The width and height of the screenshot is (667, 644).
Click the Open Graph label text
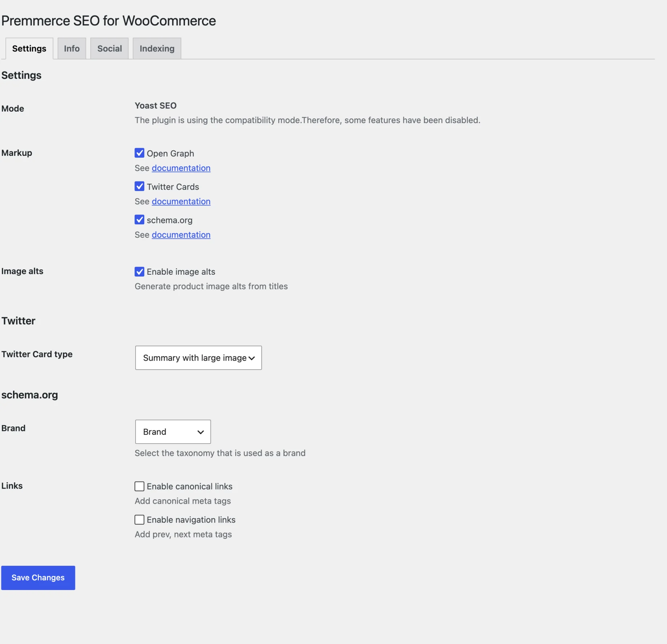click(170, 153)
